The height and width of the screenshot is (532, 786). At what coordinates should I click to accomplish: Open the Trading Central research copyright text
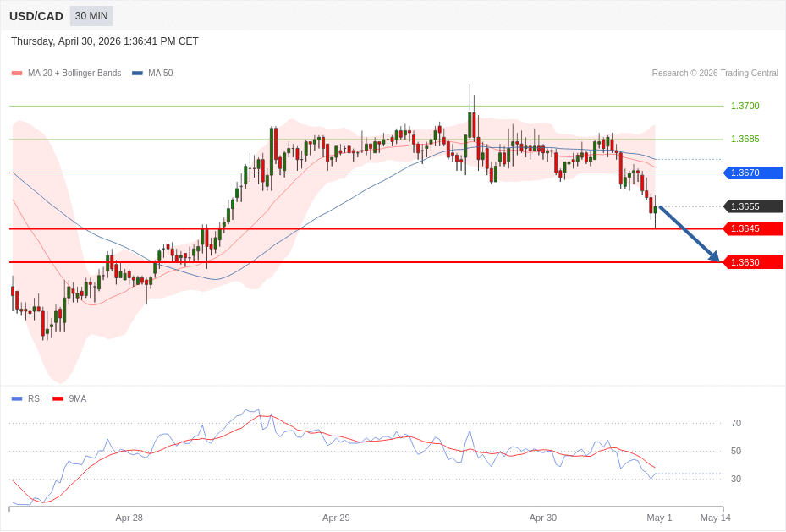[715, 74]
